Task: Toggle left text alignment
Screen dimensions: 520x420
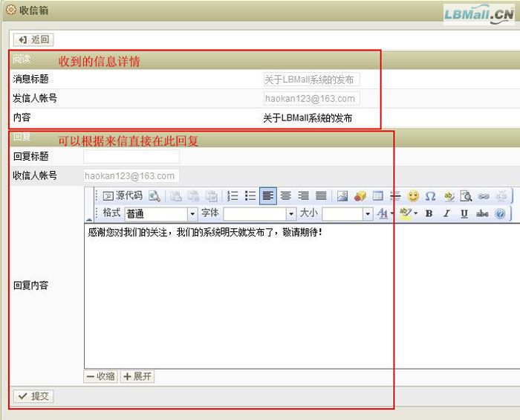Action: [268, 196]
